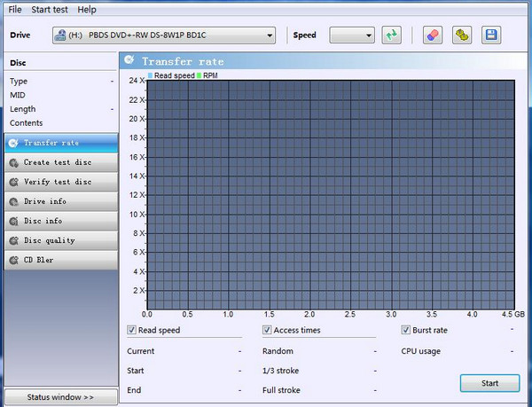
Task: Toggle the Access times checkbox
Action: [267, 330]
